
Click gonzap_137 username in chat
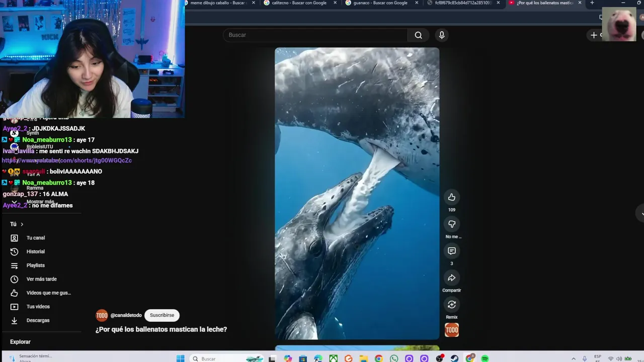point(20,194)
